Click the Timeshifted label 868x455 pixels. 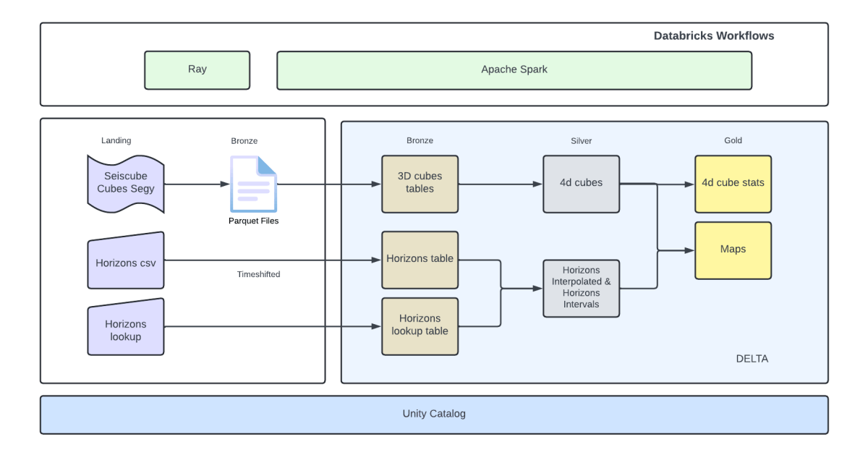coord(258,274)
